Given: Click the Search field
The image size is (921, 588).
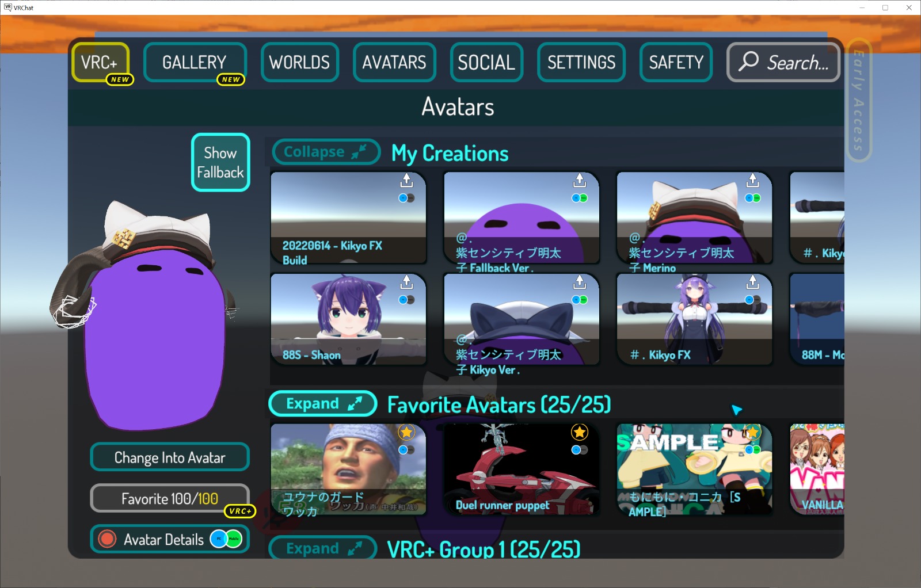Looking at the screenshot, I should pos(783,62).
